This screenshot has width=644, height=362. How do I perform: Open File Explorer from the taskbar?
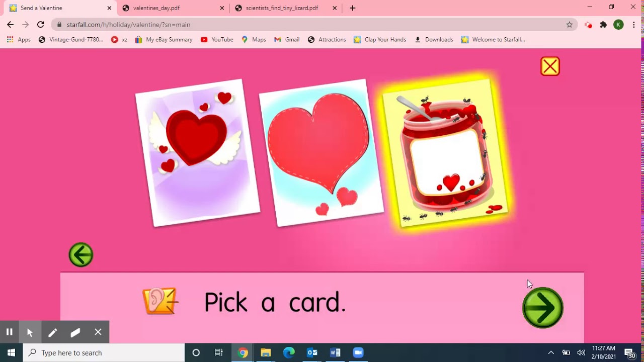point(266,352)
